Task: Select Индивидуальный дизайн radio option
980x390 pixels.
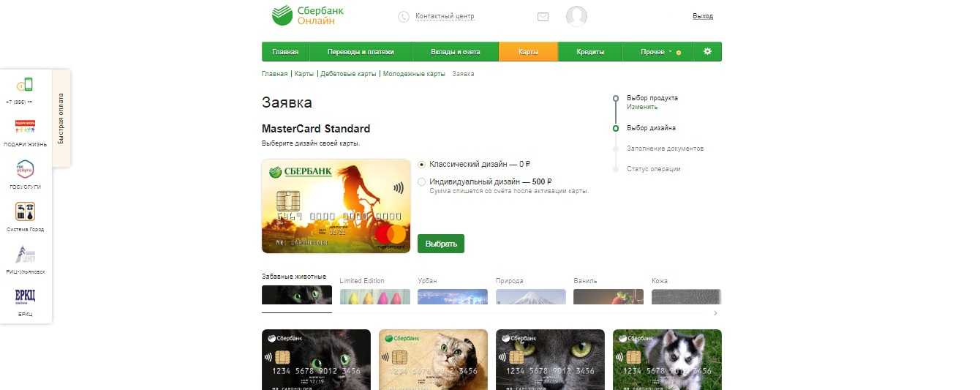Action: point(421,181)
